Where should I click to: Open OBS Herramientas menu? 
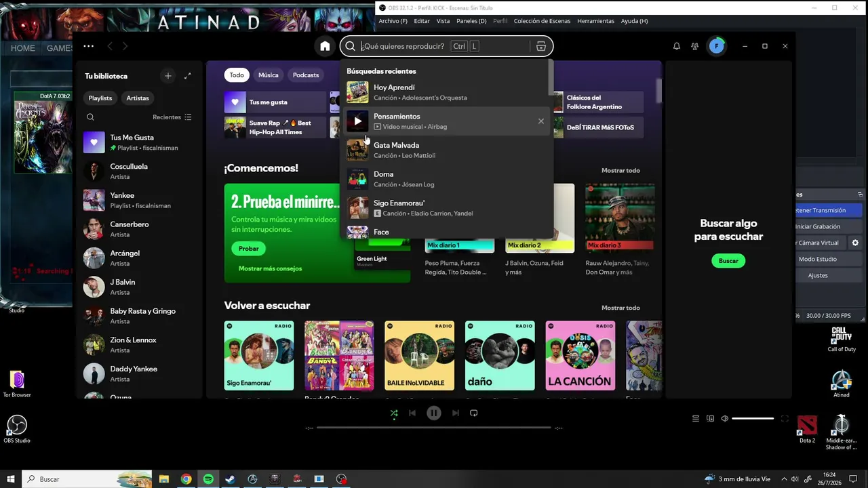[595, 21]
